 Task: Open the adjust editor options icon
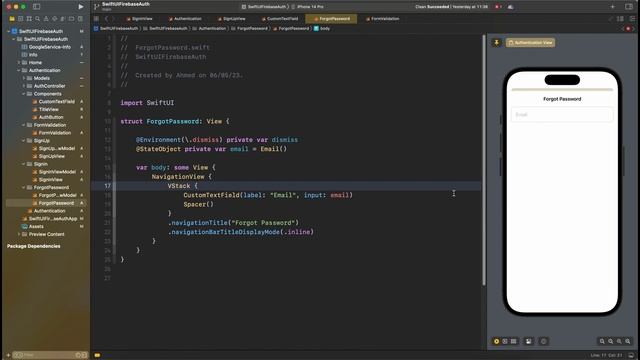pyautogui.click(x=632, y=19)
